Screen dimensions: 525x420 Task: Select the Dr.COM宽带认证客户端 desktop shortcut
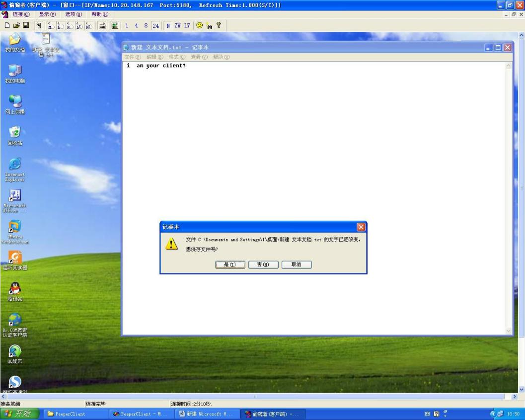tap(15, 325)
